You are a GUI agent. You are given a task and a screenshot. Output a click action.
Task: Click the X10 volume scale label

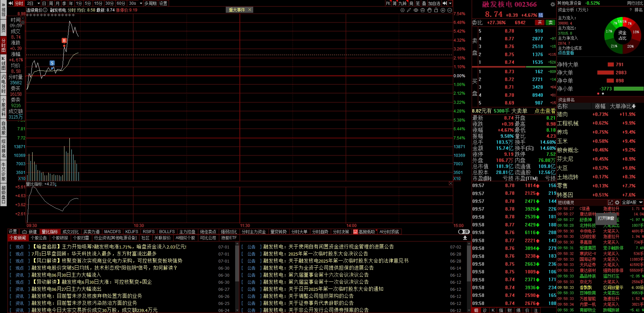click(22, 179)
